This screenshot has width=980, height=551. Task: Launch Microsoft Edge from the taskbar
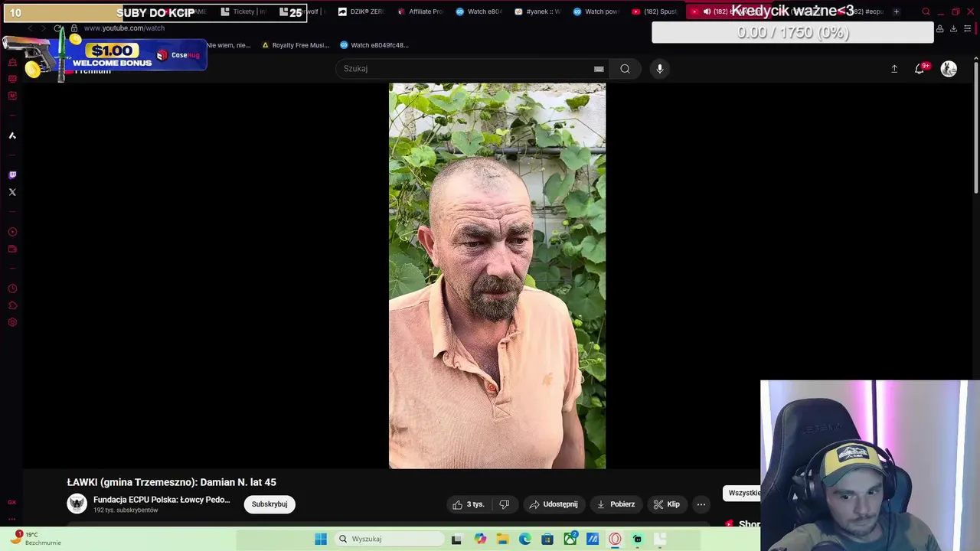click(x=525, y=539)
